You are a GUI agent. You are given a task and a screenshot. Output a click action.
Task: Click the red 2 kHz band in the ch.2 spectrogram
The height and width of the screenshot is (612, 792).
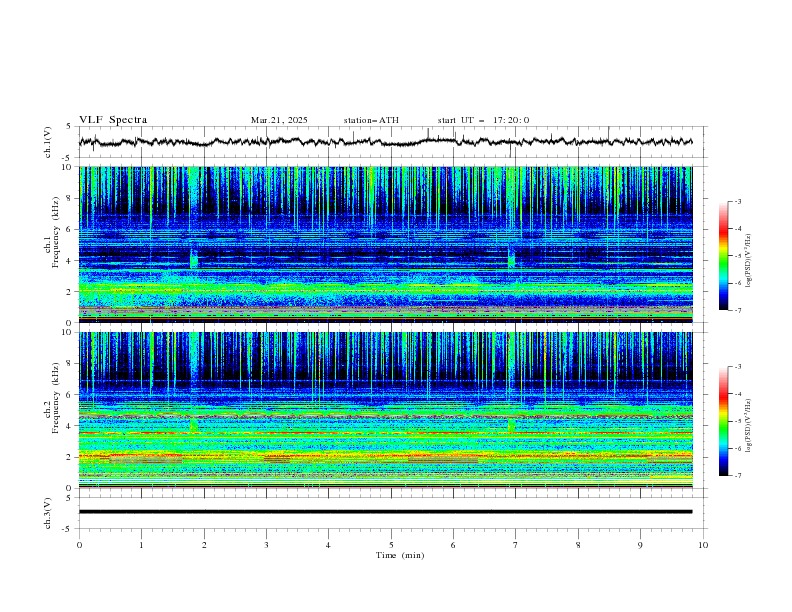click(385, 456)
